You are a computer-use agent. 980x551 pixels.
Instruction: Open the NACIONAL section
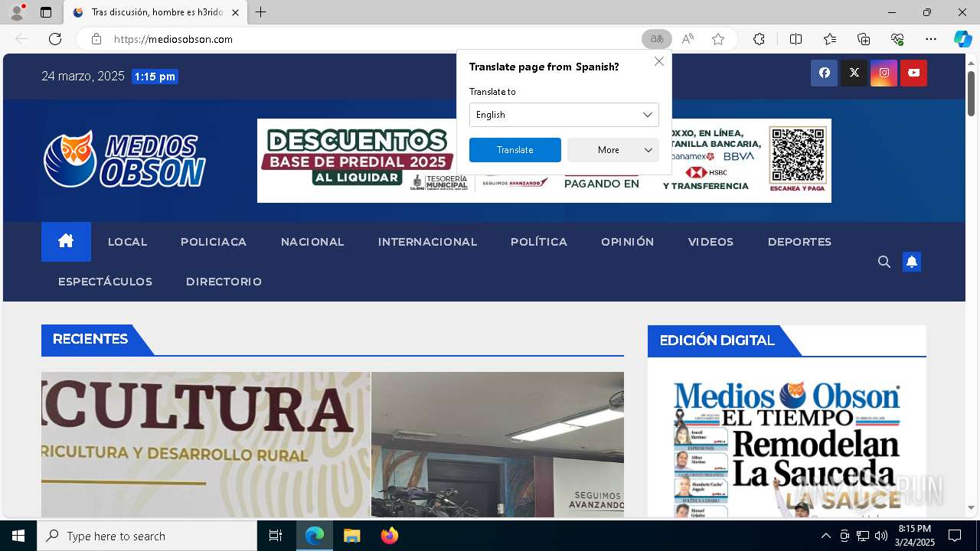tap(312, 242)
